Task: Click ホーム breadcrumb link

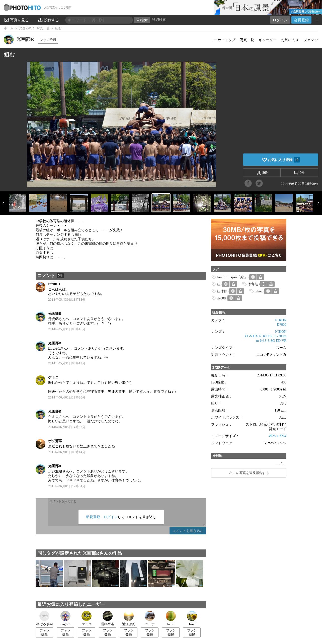Action: coord(9,28)
